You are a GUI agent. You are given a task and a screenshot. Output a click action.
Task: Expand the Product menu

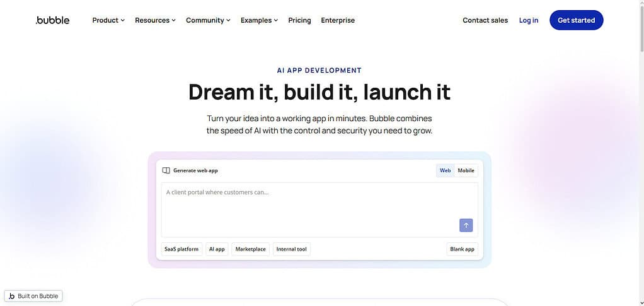[x=108, y=20]
